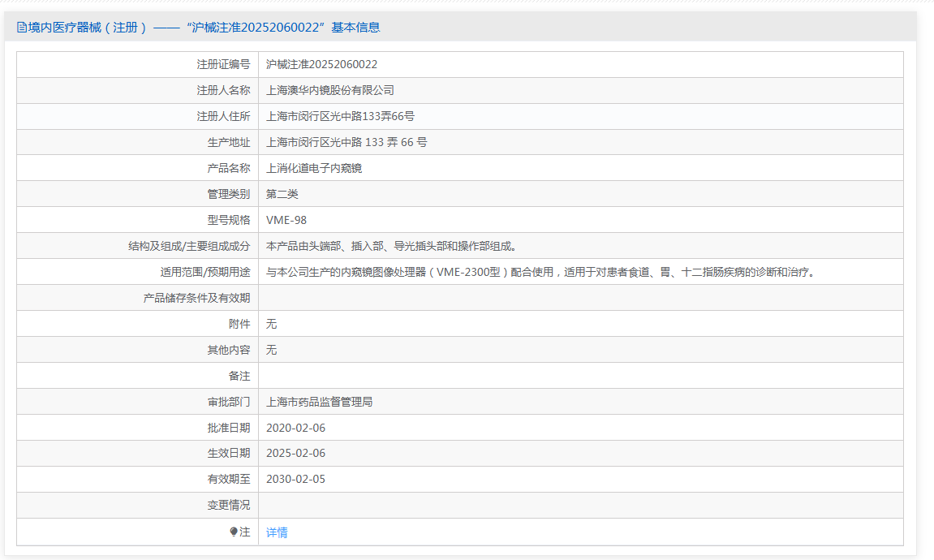The width and height of the screenshot is (934, 560).
Task: Click the 产品名称 label
Action: tap(229, 168)
